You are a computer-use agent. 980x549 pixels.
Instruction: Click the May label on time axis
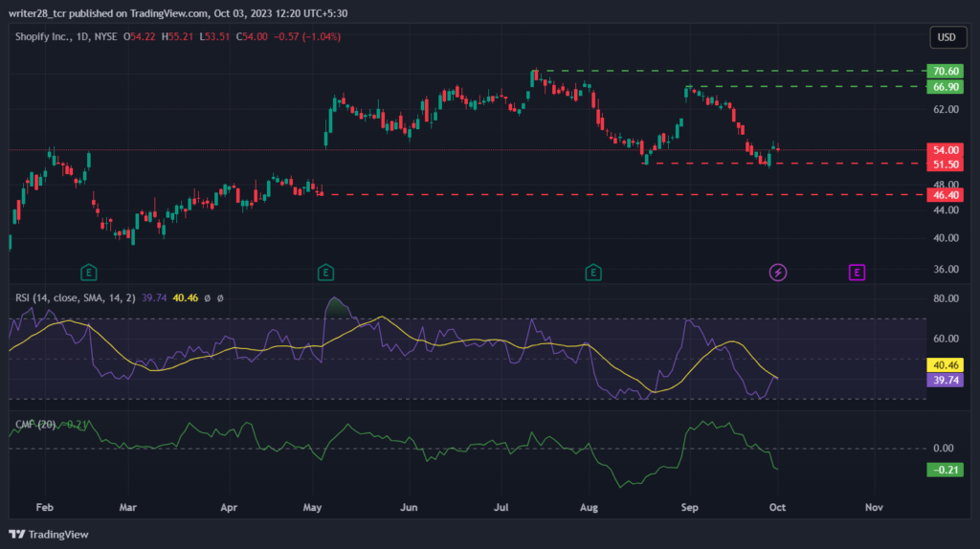(313, 507)
